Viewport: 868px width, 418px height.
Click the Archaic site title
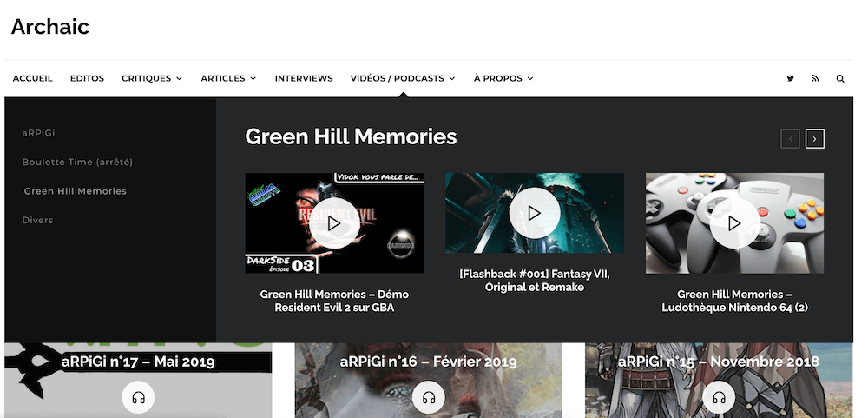(49, 27)
